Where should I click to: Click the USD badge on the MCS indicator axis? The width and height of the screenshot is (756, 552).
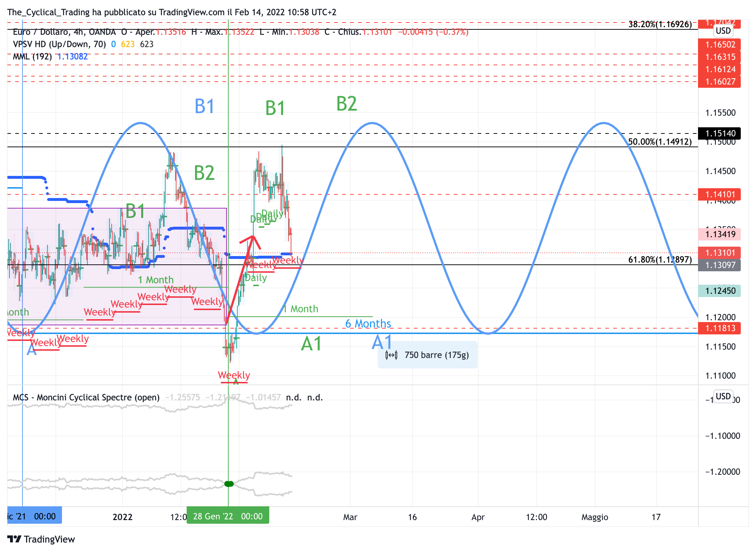[723, 396]
